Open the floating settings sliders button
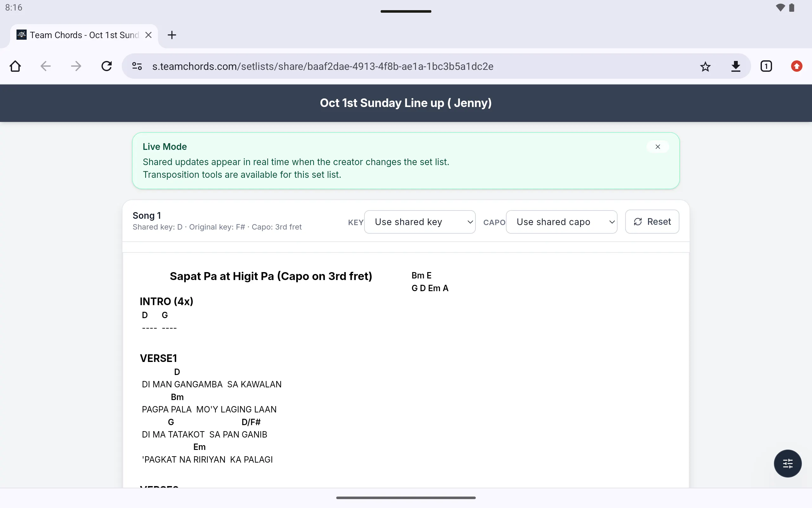The image size is (812, 508). (788, 463)
